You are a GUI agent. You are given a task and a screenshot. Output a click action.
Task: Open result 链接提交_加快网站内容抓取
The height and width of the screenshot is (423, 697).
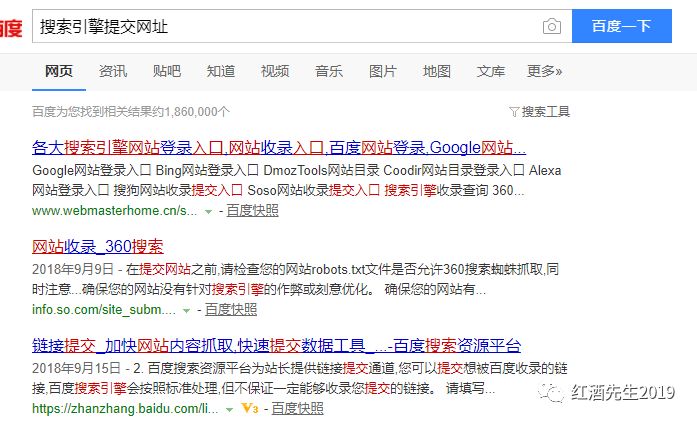coord(276,346)
